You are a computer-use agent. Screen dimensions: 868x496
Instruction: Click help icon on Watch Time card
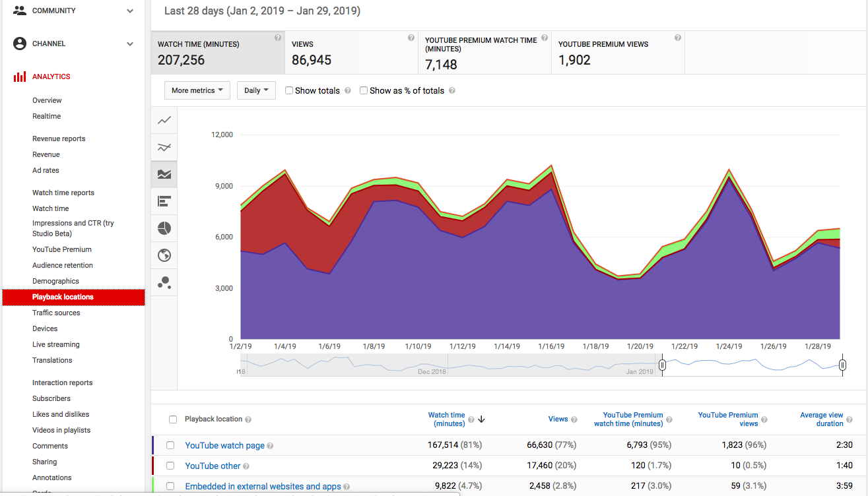pyautogui.click(x=278, y=38)
